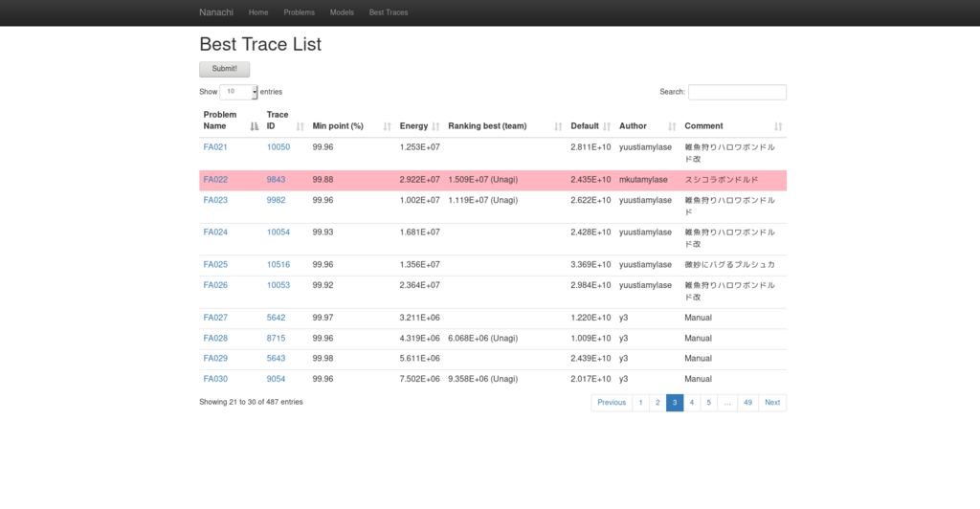980x509 pixels.
Task: Open problem FA030
Action: click(x=215, y=379)
